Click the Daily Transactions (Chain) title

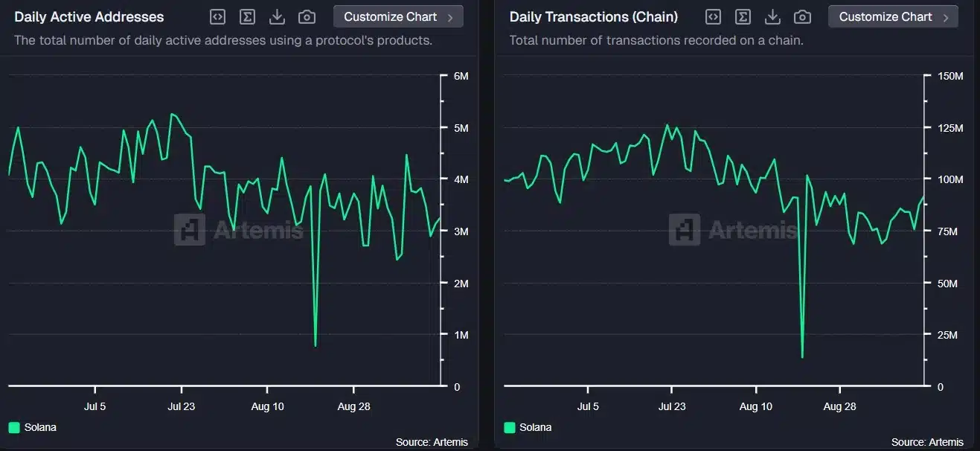point(594,16)
